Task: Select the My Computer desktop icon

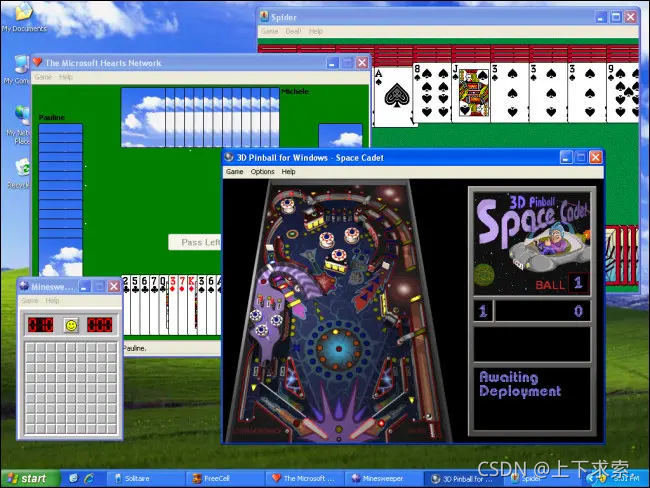Action: pyautogui.click(x=18, y=70)
